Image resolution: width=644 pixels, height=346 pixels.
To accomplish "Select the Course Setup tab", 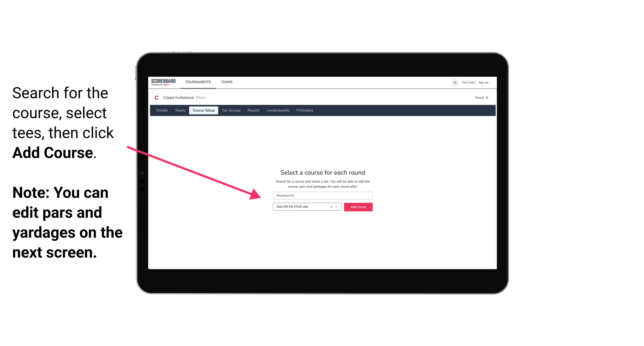I will (x=204, y=110).
